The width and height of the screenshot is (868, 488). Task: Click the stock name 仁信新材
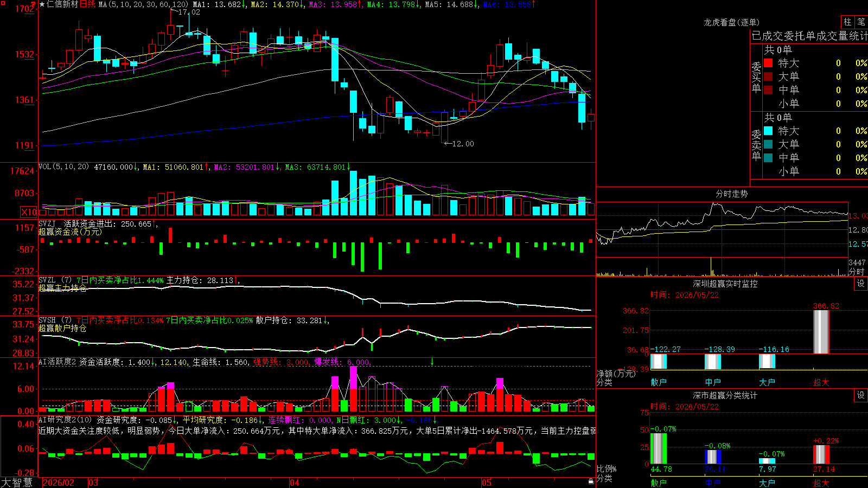point(62,4)
